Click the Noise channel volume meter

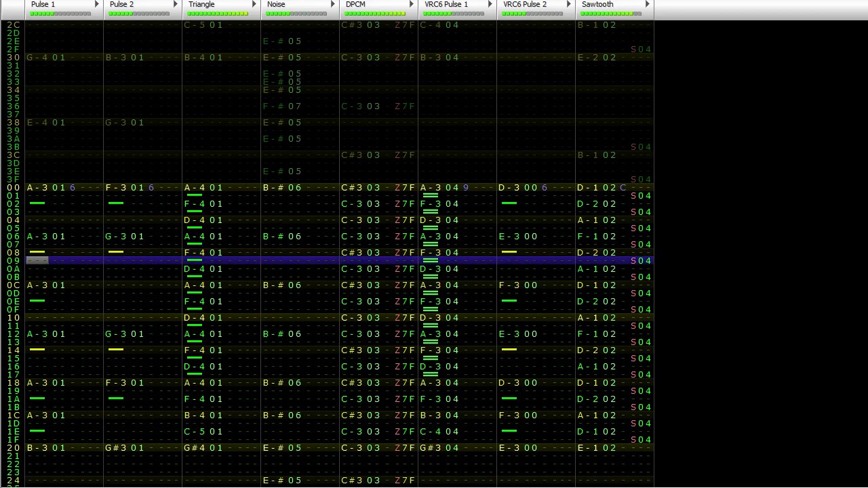point(296,14)
